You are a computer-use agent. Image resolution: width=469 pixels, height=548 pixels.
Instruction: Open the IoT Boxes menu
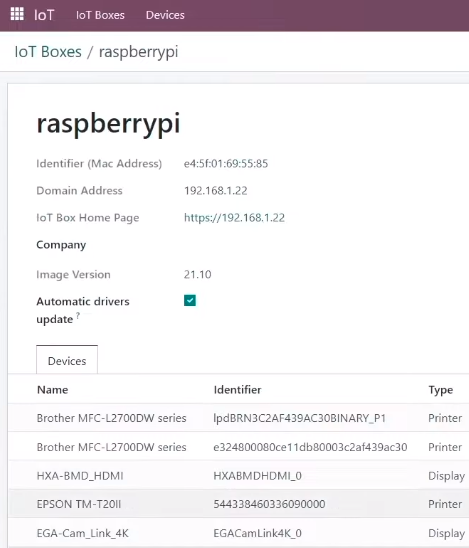click(x=100, y=15)
